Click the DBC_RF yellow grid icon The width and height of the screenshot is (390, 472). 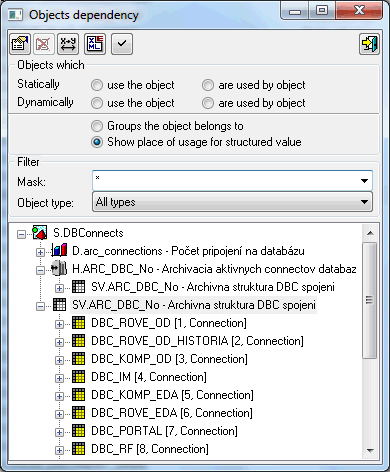78,449
